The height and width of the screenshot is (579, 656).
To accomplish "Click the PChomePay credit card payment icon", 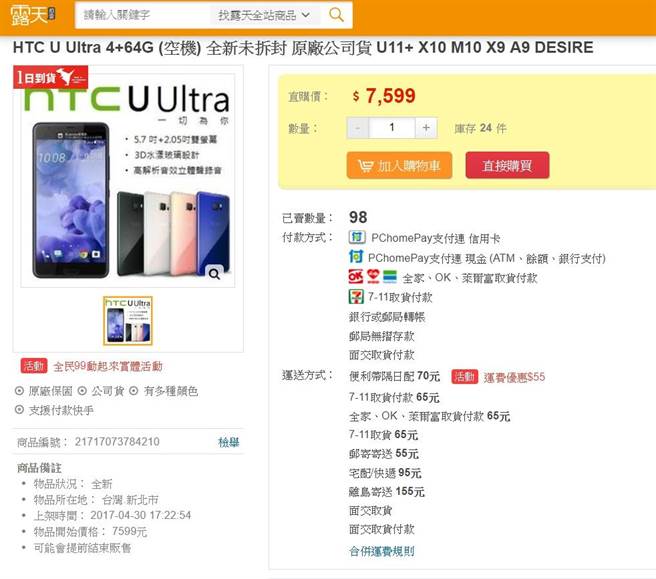I will tap(357, 238).
